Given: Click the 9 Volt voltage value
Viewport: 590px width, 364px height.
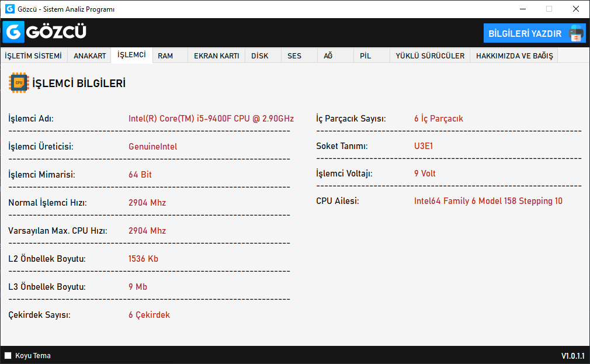Looking at the screenshot, I should click(425, 174).
